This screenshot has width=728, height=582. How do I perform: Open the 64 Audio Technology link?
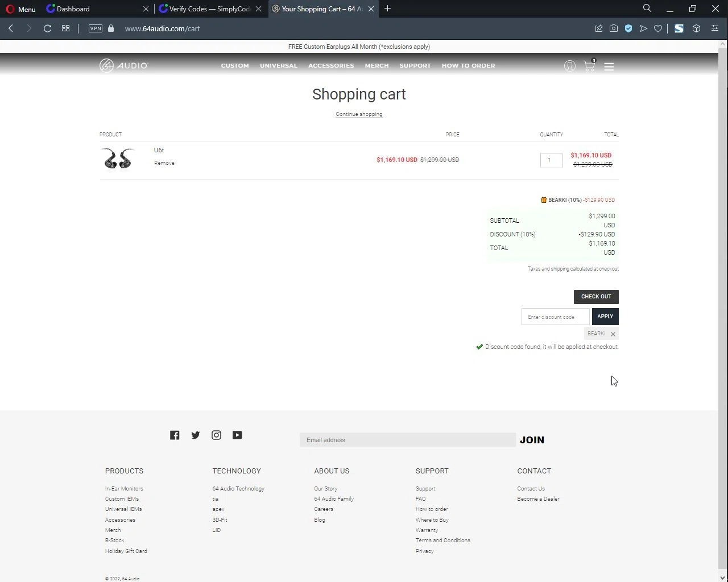(x=238, y=489)
